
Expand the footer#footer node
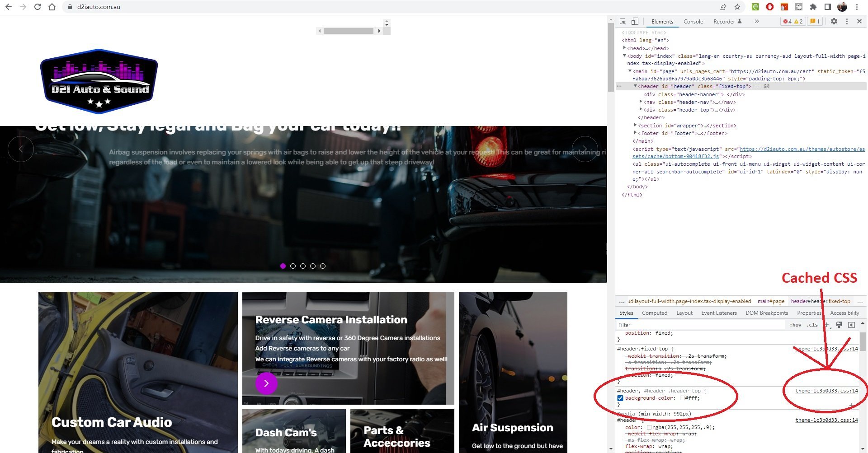[x=635, y=133]
